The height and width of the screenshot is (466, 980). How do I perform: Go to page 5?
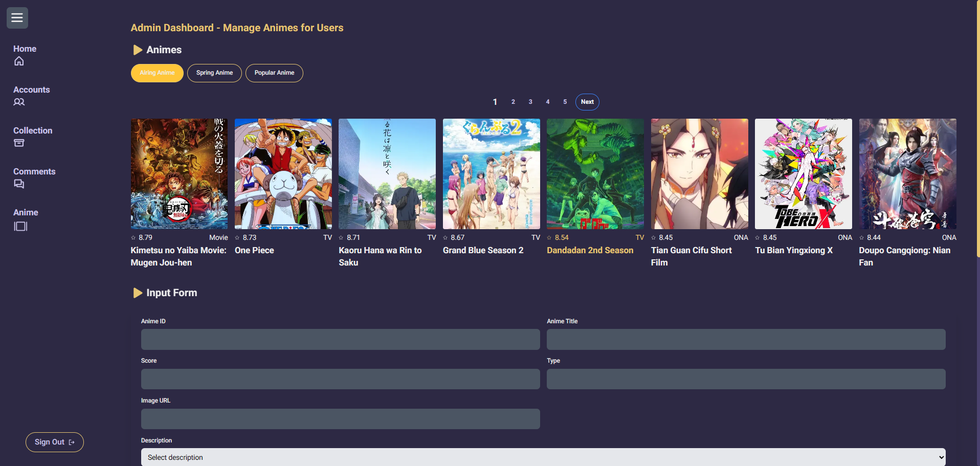[565, 102]
